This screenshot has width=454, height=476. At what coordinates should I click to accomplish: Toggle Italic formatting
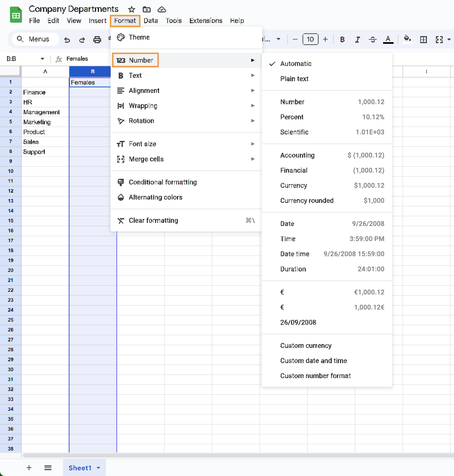click(357, 39)
